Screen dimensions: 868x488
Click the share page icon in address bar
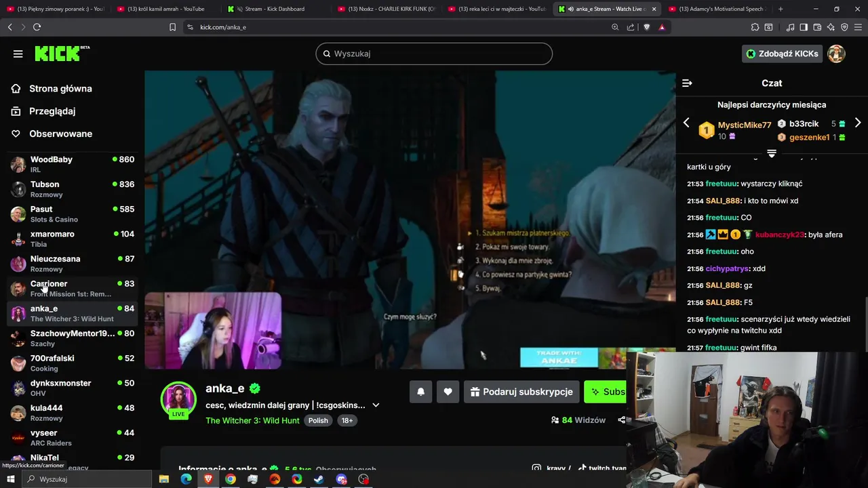coord(631,27)
